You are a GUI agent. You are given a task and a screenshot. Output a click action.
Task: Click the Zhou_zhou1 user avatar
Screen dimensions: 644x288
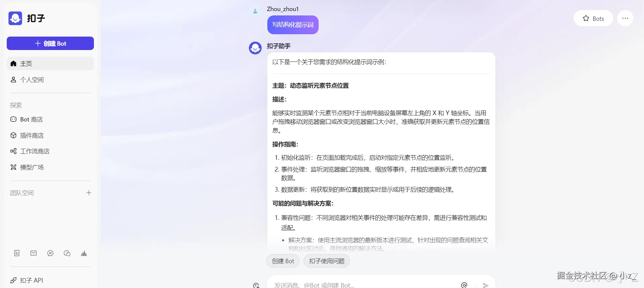255,11
